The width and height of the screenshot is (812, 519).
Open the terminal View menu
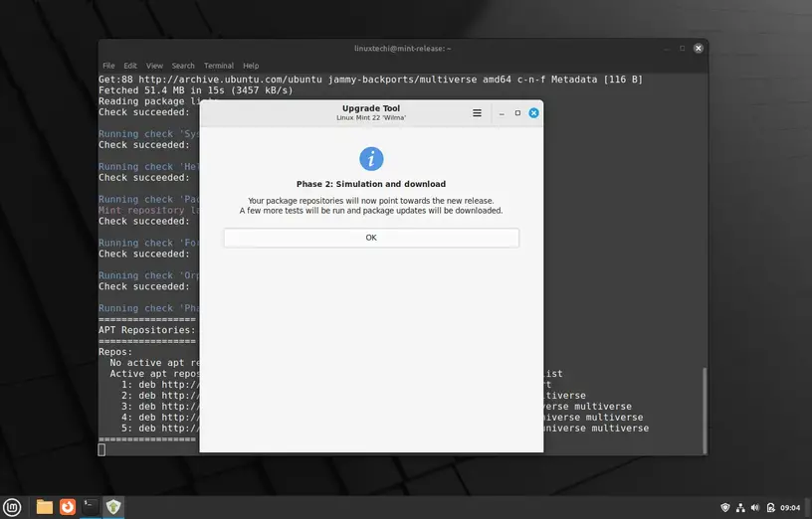click(154, 66)
